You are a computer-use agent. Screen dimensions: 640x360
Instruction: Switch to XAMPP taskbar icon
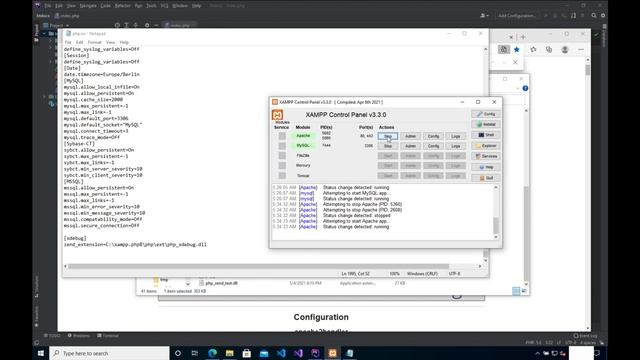coord(333,353)
